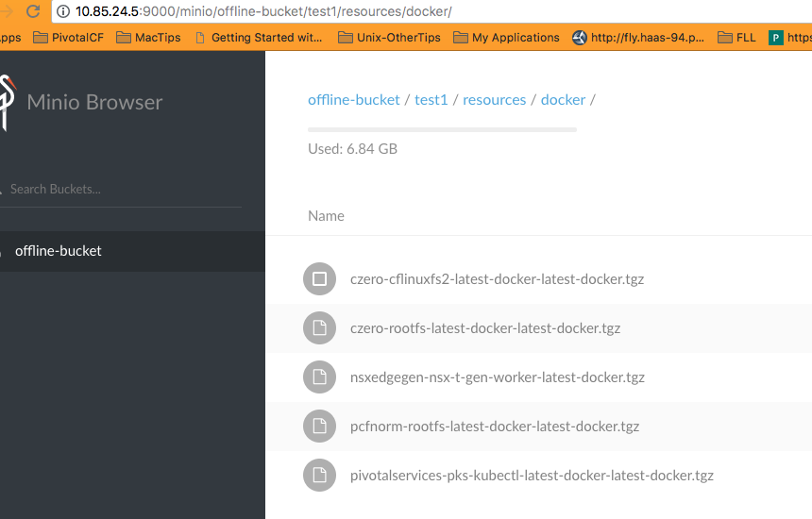Open czero-rootfs-latest-docker-latest-docker.tgz
Image resolution: width=812 pixels, height=519 pixels.
tap(485, 328)
